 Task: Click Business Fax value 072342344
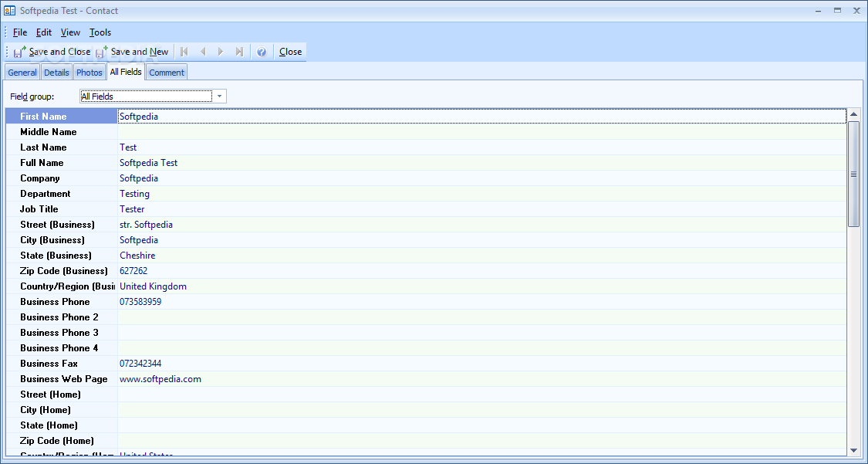pos(481,364)
